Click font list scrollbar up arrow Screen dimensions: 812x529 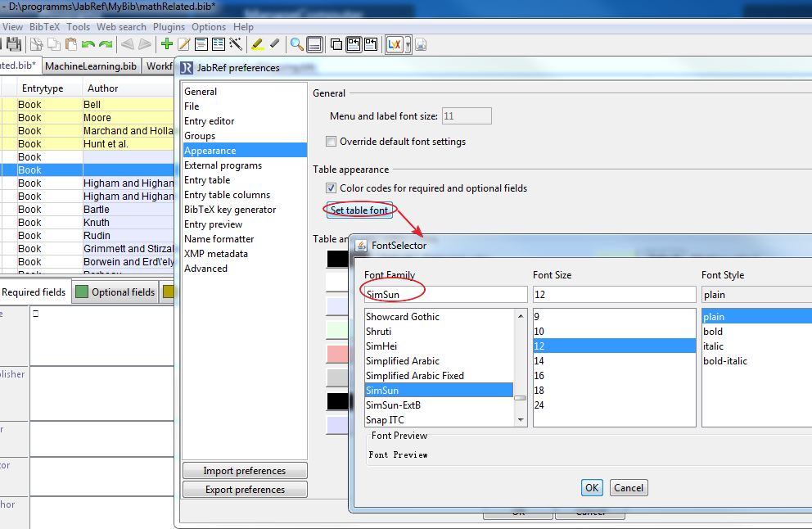[521, 316]
